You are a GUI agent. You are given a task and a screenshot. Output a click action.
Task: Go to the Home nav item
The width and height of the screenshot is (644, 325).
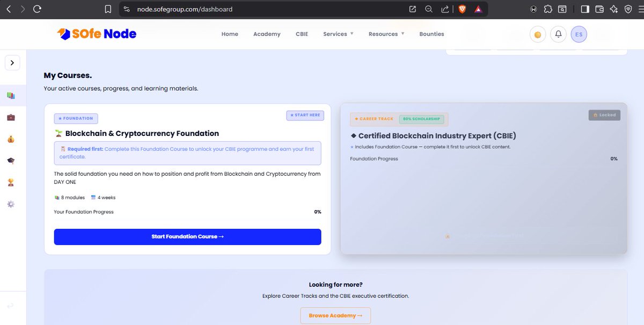click(x=230, y=34)
